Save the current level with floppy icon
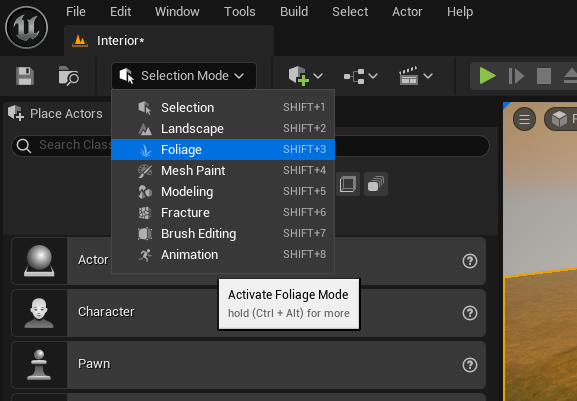Viewport: 577px width, 401px height. pos(25,76)
